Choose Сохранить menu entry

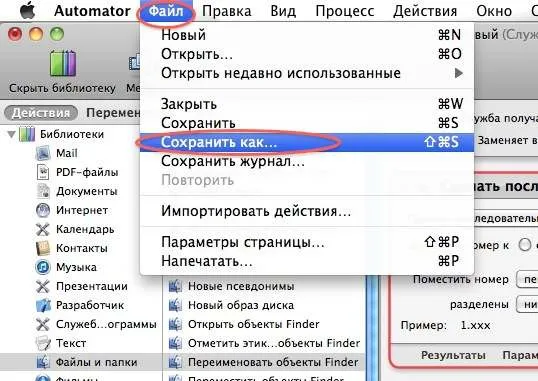307,123
